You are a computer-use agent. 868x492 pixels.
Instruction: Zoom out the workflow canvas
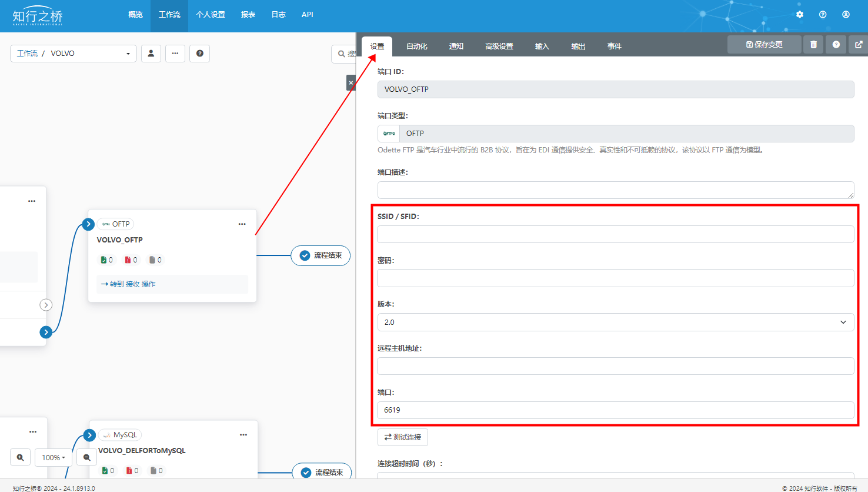tap(86, 457)
